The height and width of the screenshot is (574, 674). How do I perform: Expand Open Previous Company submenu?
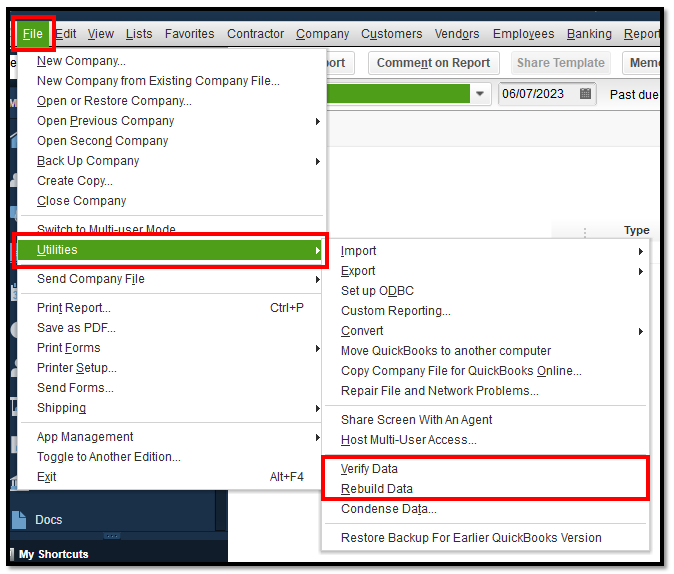(x=172, y=121)
